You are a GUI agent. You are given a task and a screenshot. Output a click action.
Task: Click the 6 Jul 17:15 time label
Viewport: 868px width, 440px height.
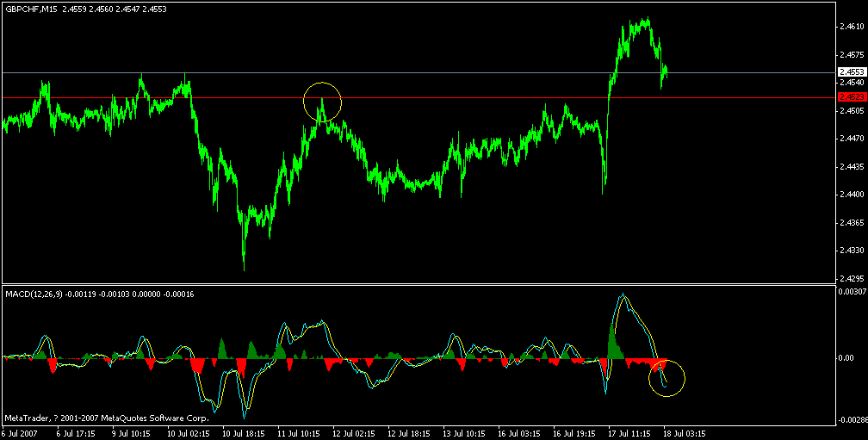[77, 434]
